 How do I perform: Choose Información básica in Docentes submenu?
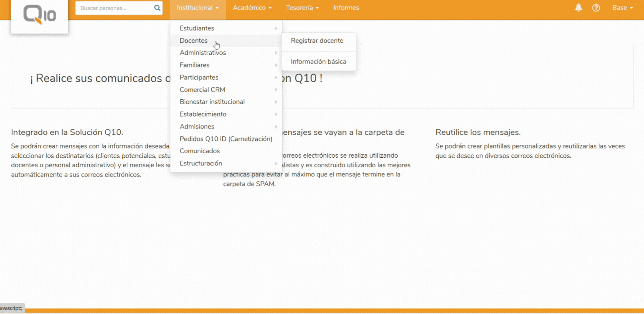[x=318, y=62]
